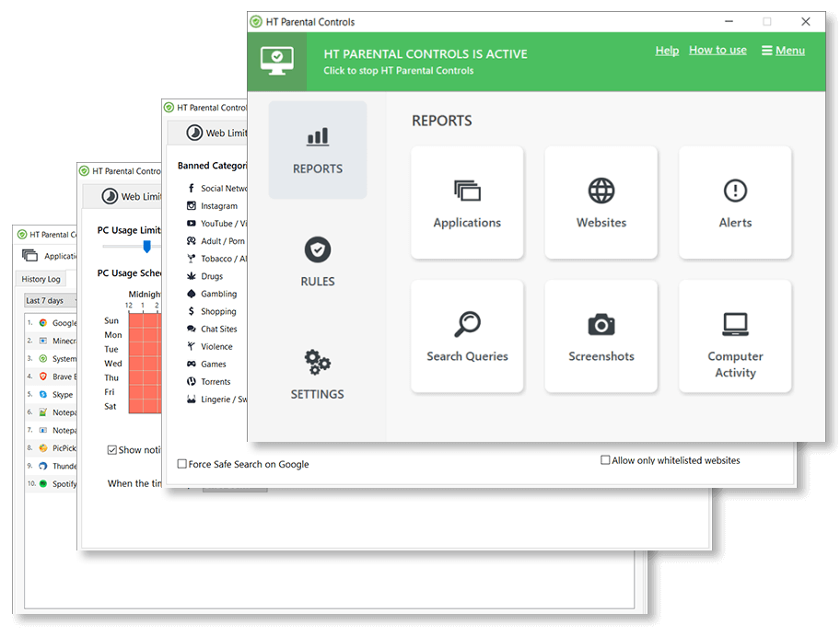Click the Tobacco category icon
840x637 pixels.
(x=192, y=259)
